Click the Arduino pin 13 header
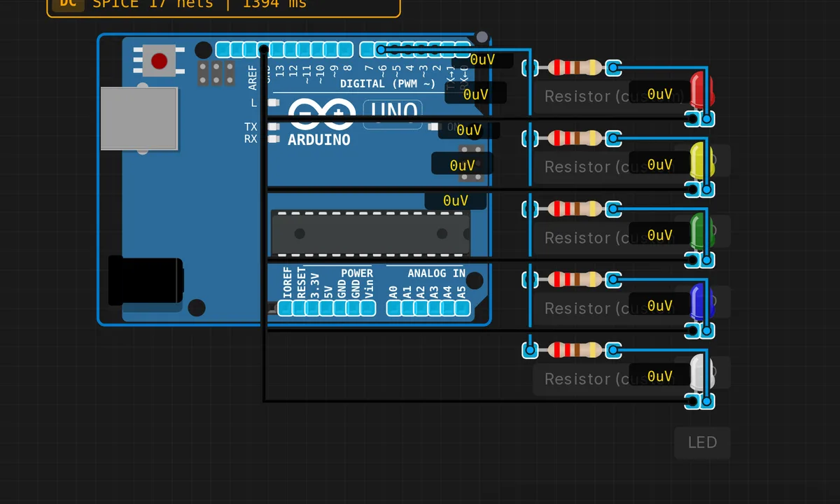This screenshot has width=840, height=504. (x=277, y=49)
